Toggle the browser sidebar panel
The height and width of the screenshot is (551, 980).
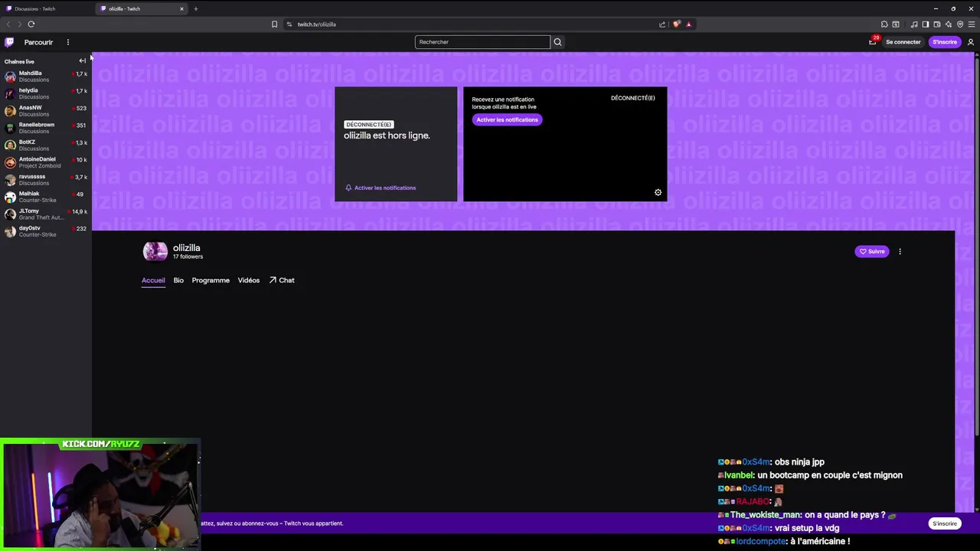[925, 24]
